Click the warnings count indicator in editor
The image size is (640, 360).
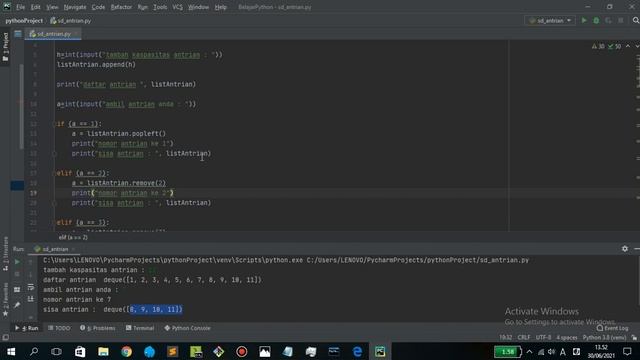coord(598,47)
